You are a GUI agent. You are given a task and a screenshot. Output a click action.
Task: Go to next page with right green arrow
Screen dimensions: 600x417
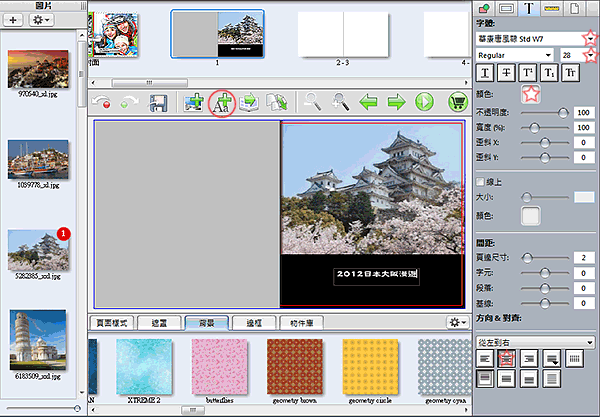pos(396,102)
